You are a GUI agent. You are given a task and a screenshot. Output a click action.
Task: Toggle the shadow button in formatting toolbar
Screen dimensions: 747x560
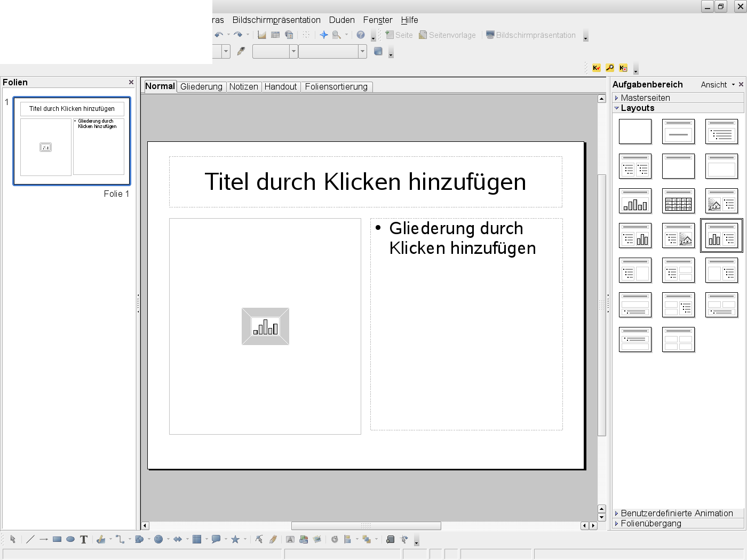(378, 52)
